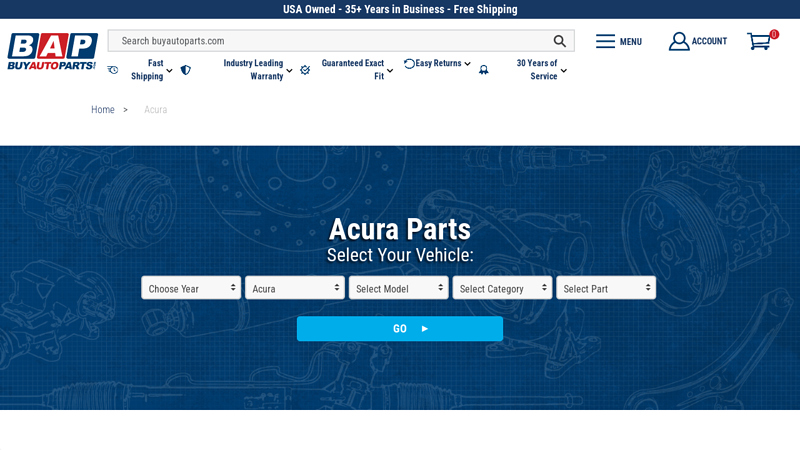Open the Select Category dropdown

pyautogui.click(x=502, y=288)
